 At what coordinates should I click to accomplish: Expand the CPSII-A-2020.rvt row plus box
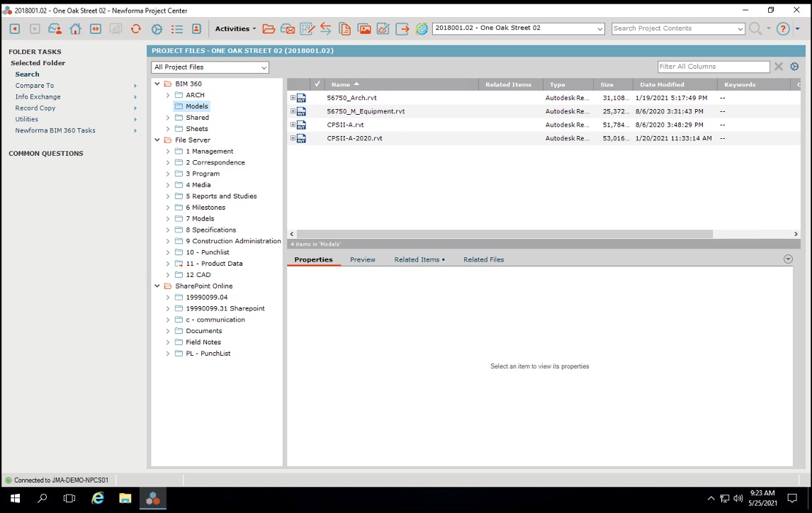click(x=293, y=137)
